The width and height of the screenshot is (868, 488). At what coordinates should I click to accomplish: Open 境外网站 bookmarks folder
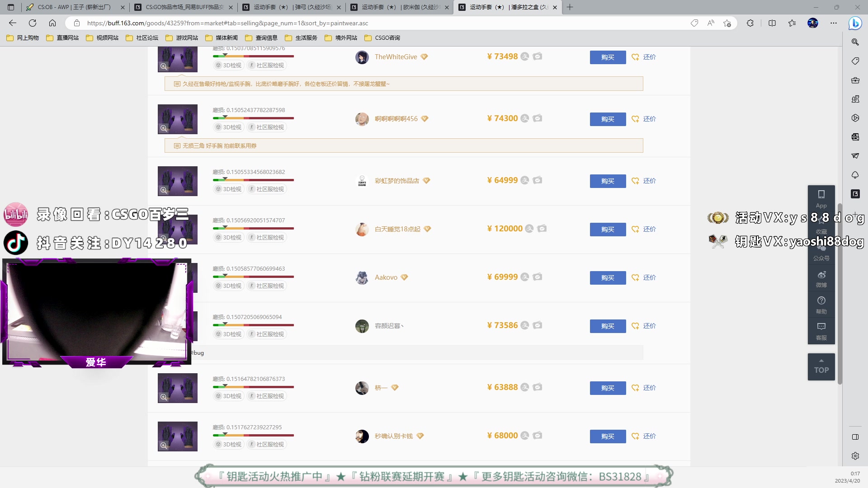click(341, 38)
